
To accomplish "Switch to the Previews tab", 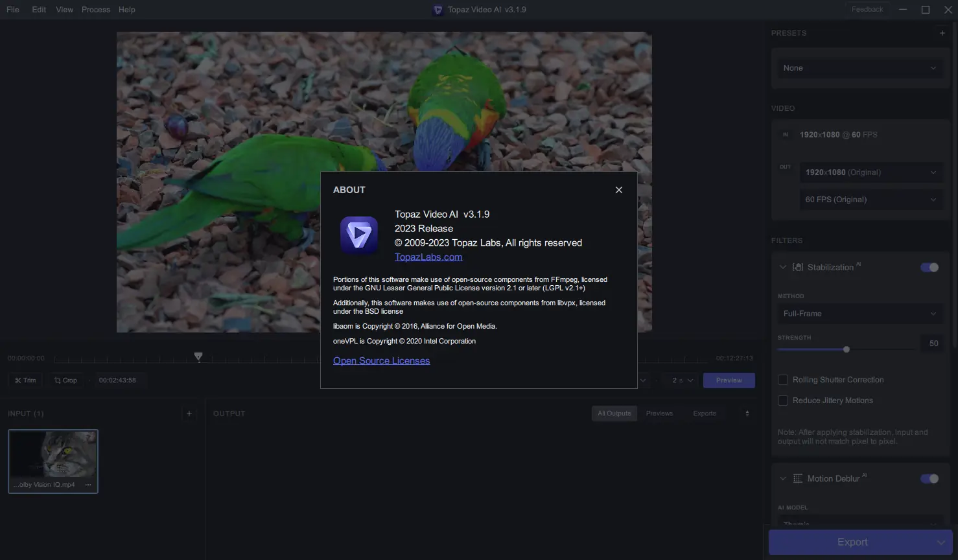I will point(659,414).
